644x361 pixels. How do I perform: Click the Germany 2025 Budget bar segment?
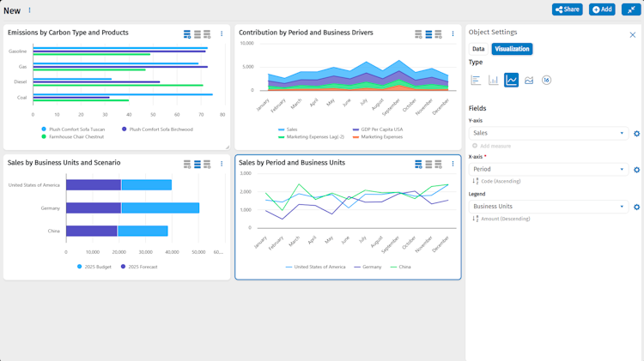[161, 208]
